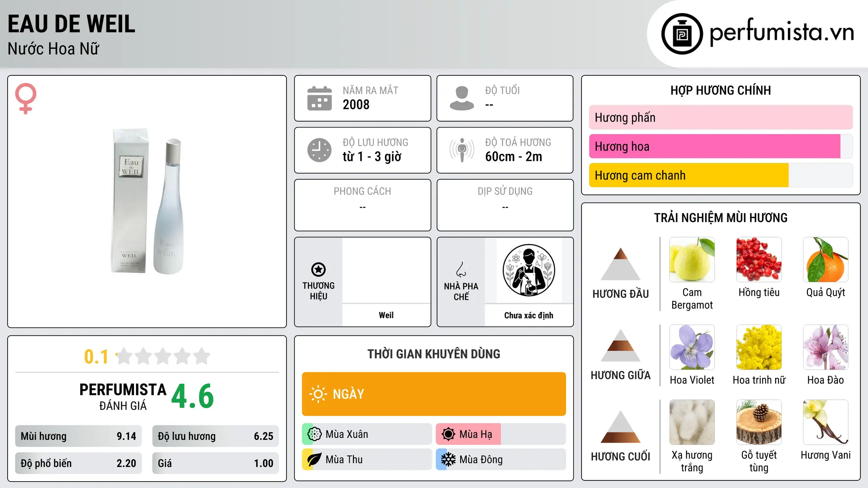Click the Hương phấn accord bar
This screenshot has height=488, width=868.
tap(721, 117)
